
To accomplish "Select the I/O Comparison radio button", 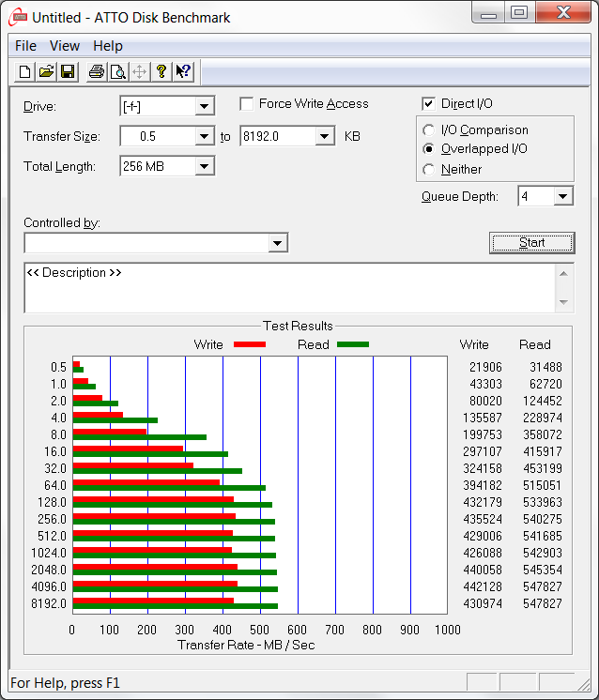I will [428, 129].
